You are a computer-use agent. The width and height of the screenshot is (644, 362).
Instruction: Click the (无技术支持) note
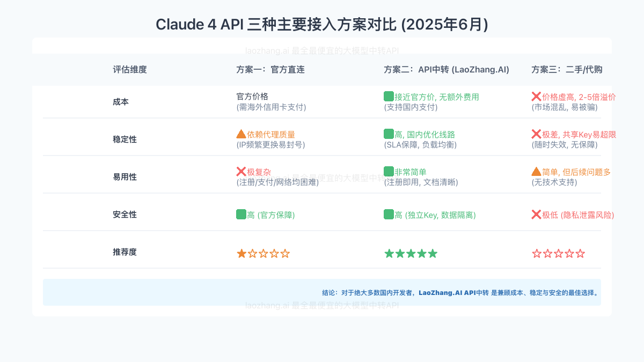(x=554, y=182)
